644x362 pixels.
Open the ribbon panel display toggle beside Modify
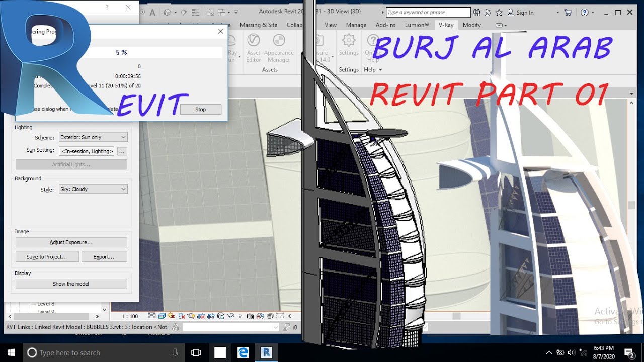pos(501,25)
